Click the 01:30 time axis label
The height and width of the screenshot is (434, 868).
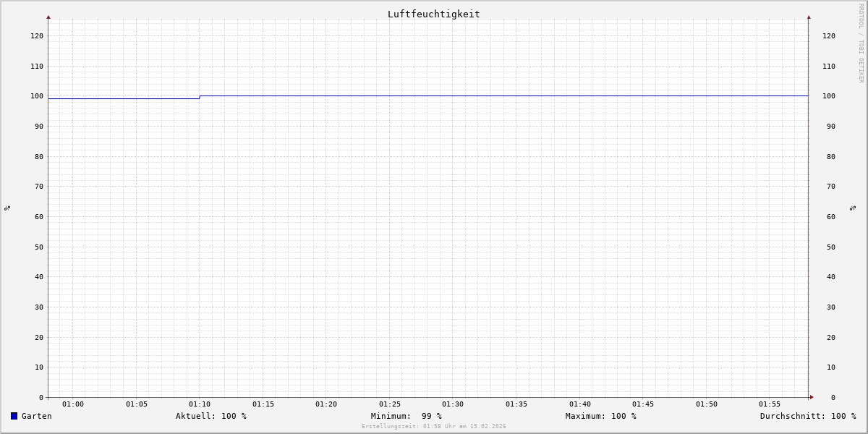(453, 404)
